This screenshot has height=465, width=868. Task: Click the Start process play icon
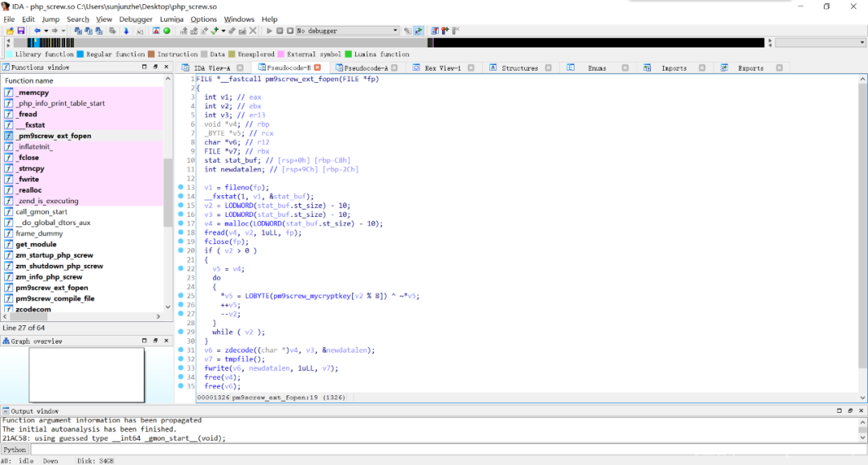pyautogui.click(x=269, y=31)
